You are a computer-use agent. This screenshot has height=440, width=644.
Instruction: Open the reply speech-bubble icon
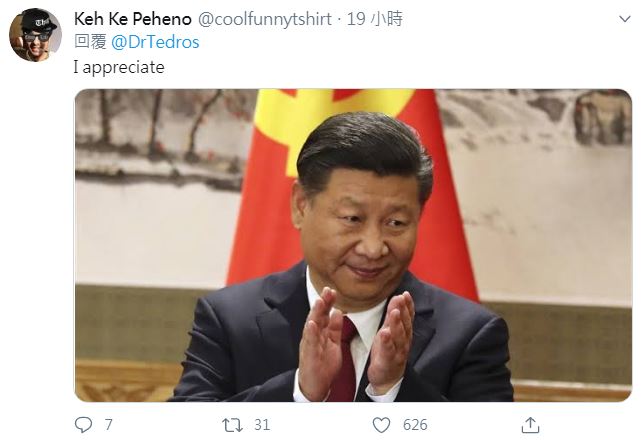click(x=83, y=425)
